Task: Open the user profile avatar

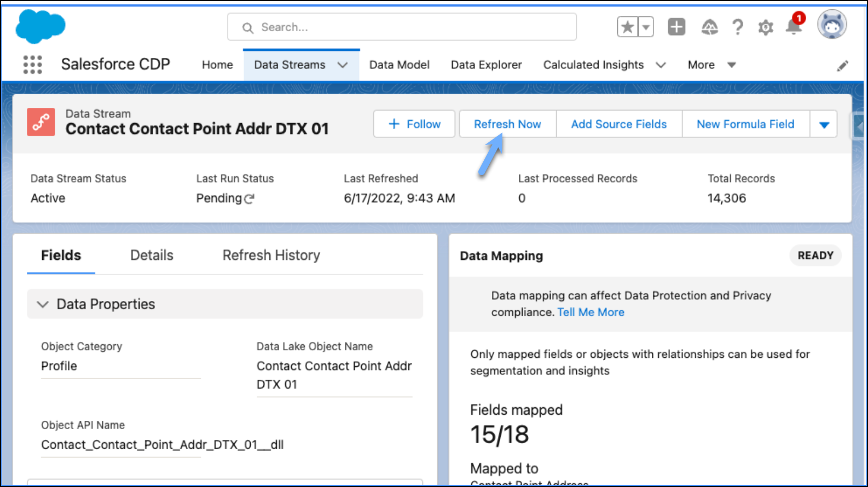Action: pos(832,25)
